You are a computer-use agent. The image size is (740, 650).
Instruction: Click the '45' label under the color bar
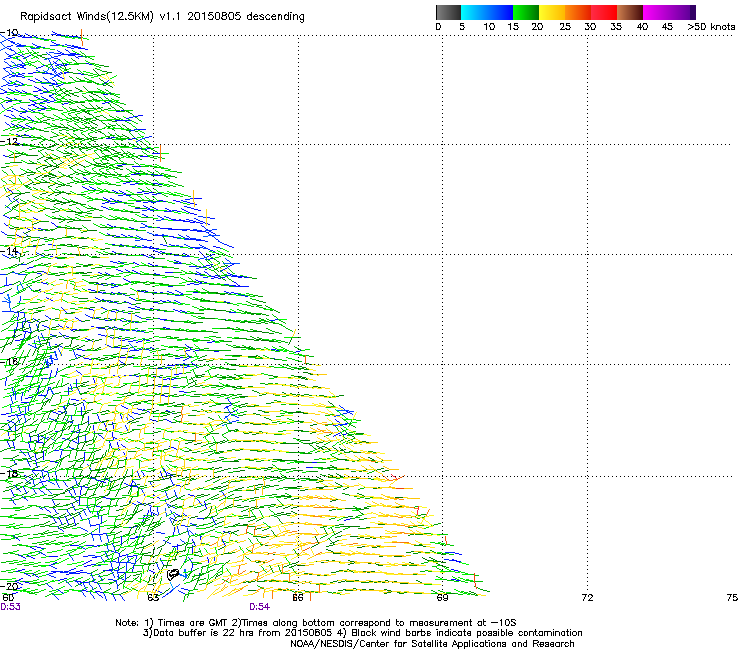[667, 27]
